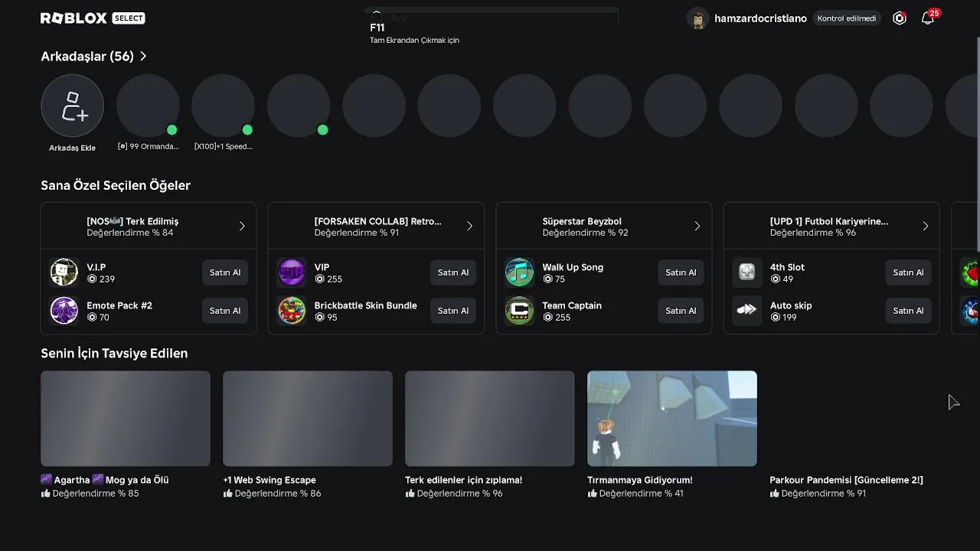
Task: Open online friend avatar without game label
Action: [299, 106]
